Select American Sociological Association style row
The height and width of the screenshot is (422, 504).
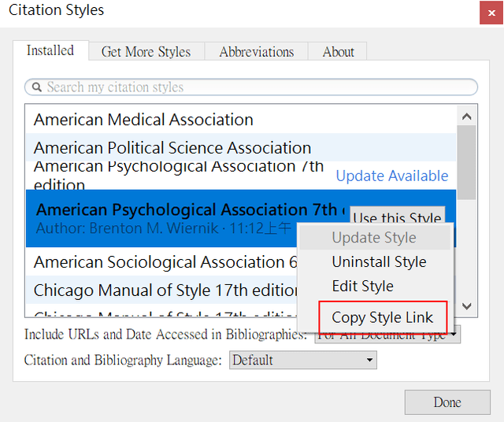pyautogui.click(x=161, y=262)
